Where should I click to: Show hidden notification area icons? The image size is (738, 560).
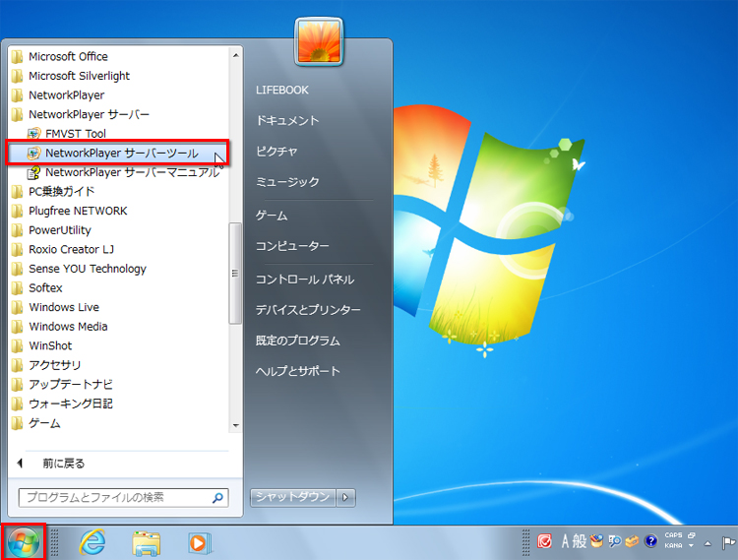point(707,543)
